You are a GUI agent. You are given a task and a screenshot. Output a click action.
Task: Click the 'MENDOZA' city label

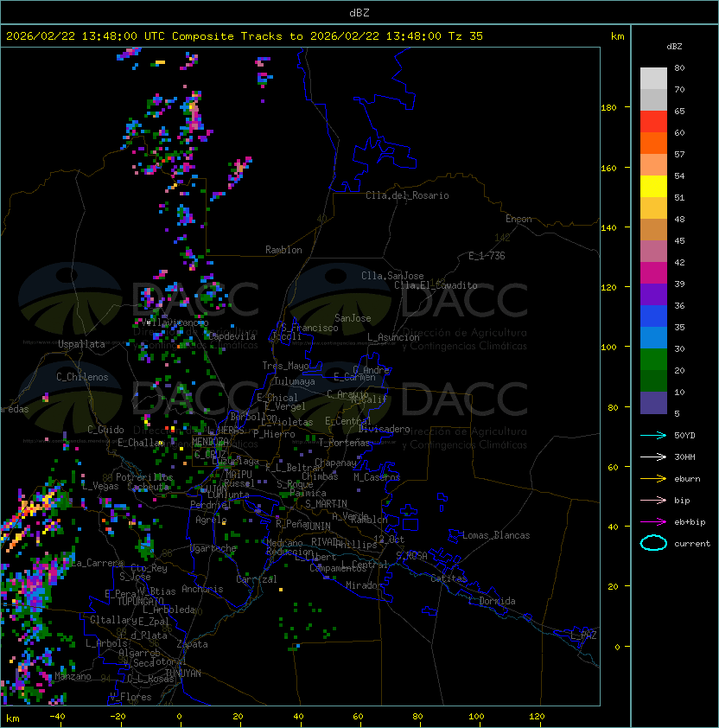coord(210,441)
